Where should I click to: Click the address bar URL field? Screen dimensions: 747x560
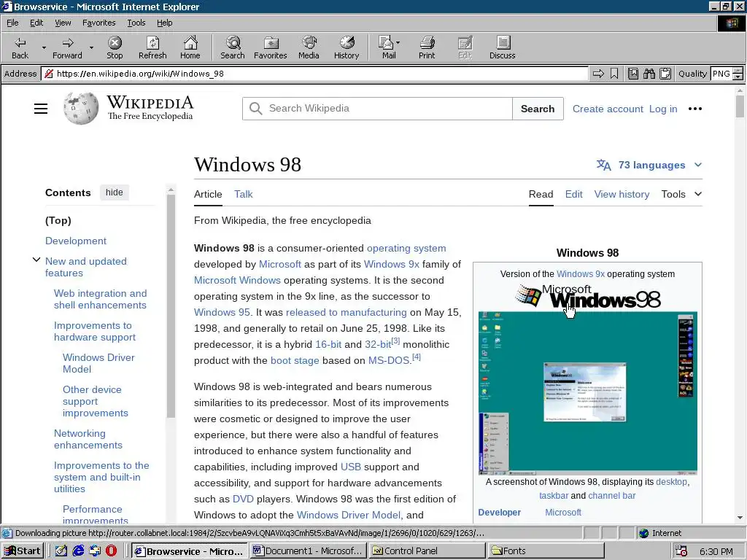tap(314, 74)
